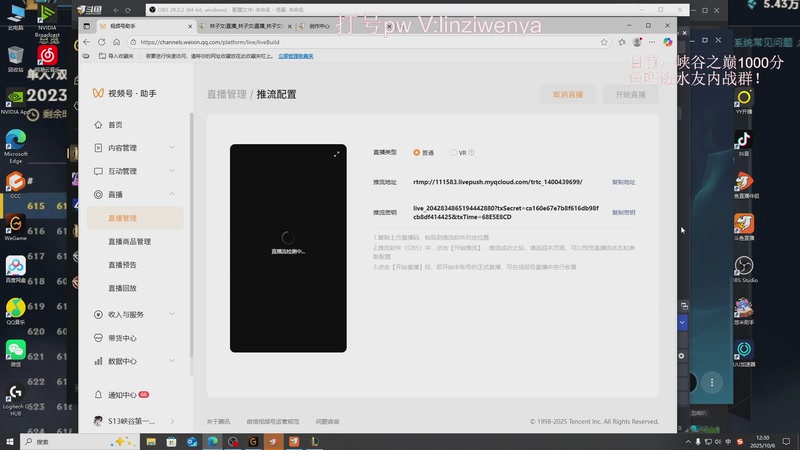Open File Explorer from the taskbar
800x450 pixels.
(151, 441)
